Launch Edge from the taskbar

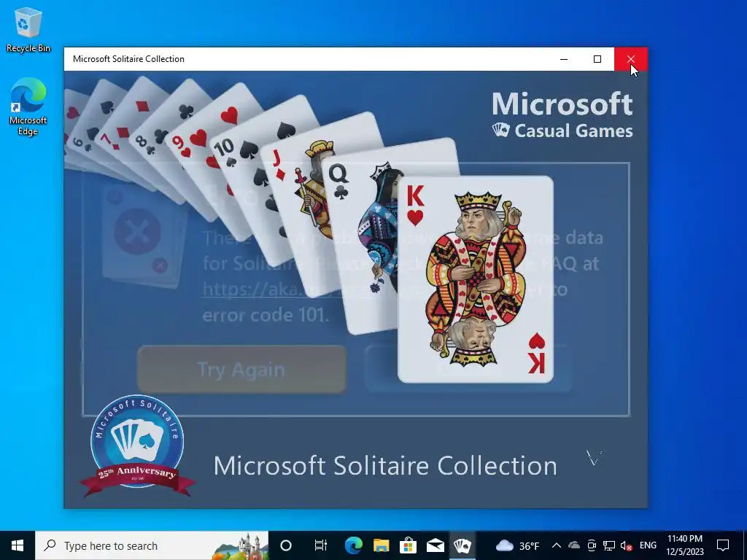pos(354,545)
